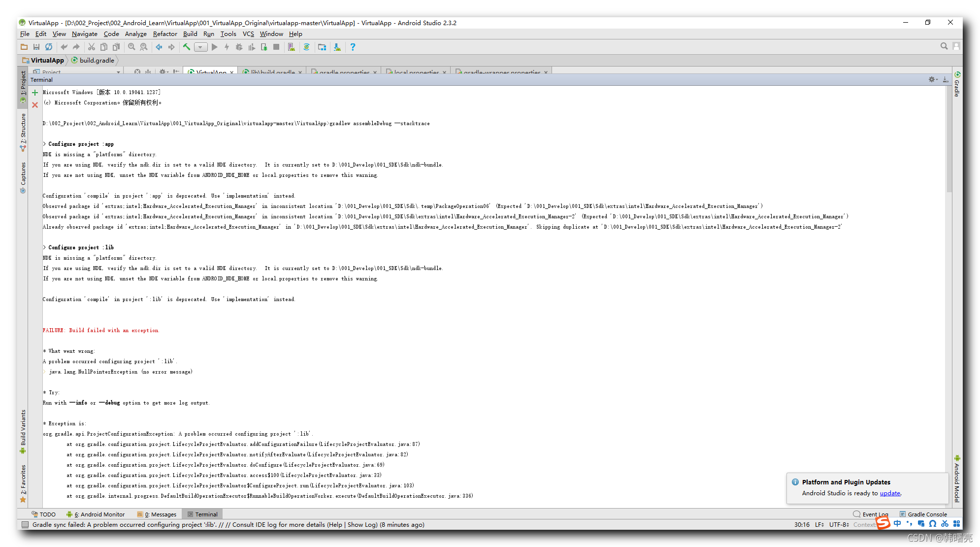Change the UTF-8 file encoding

click(x=839, y=524)
